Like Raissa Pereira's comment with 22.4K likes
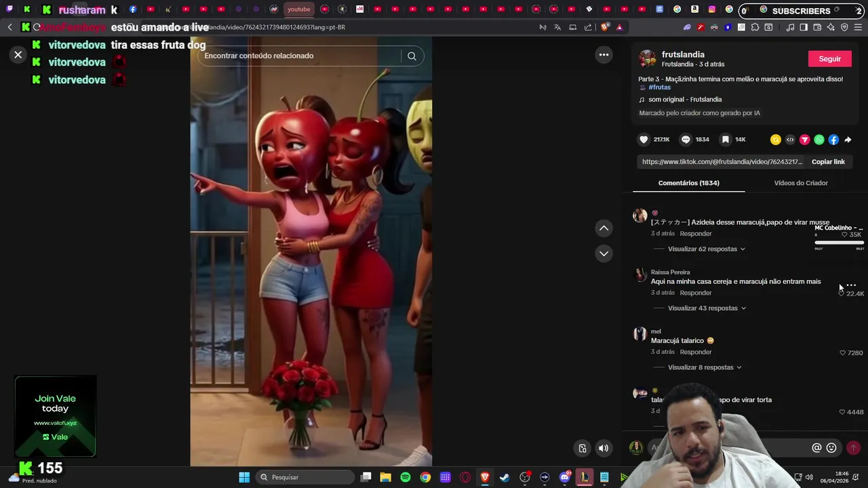 tap(842, 293)
